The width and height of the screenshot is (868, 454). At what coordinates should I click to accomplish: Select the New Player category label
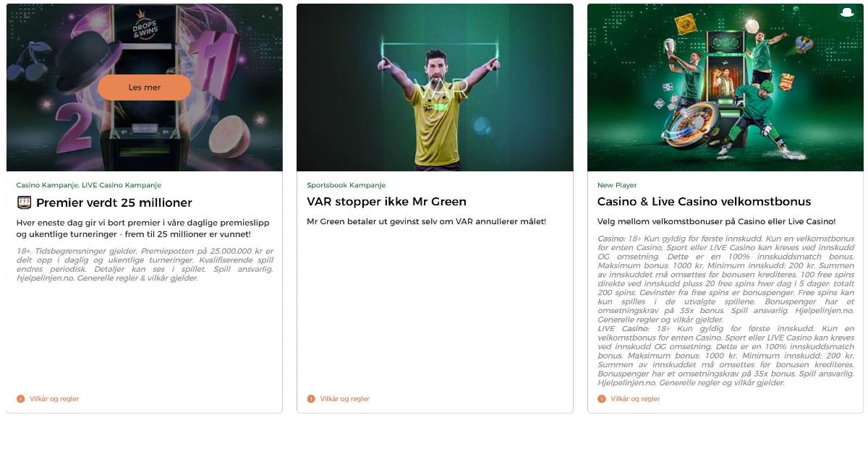tap(617, 185)
